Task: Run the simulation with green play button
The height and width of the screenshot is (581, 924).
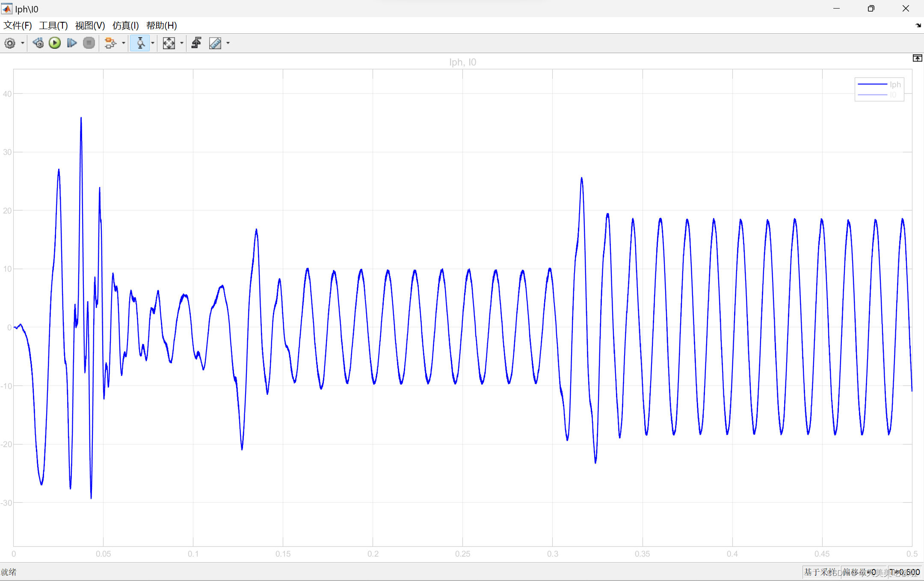Action: [55, 43]
